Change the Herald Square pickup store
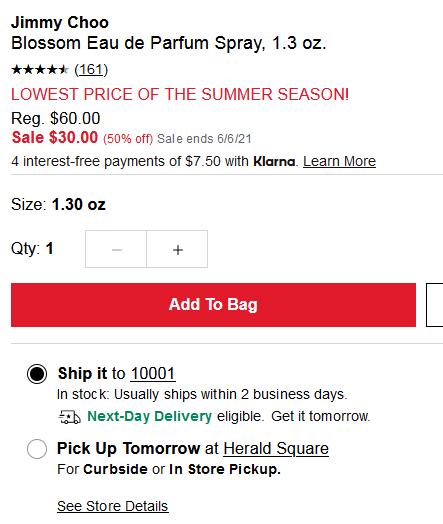This screenshot has height=524, width=443. pos(276,448)
